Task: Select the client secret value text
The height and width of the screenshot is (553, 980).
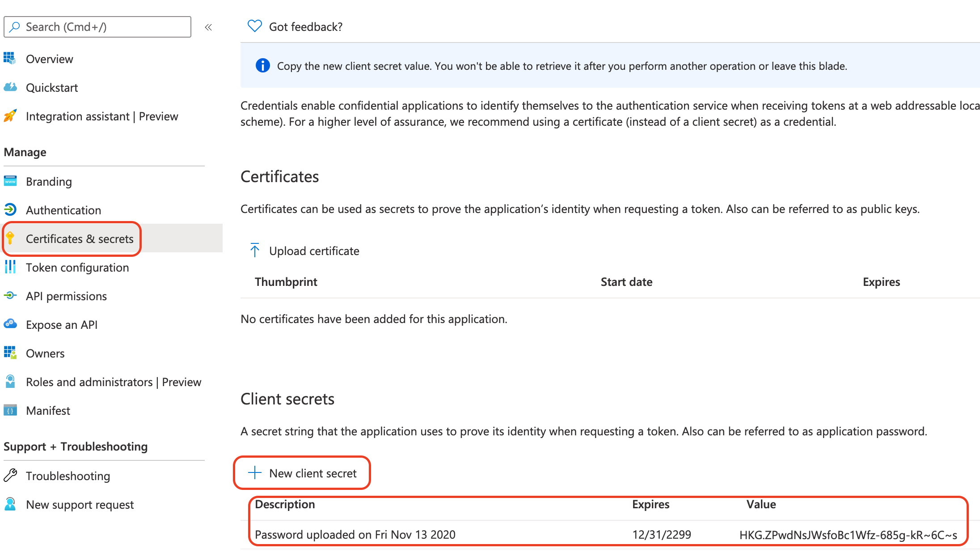Action: click(x=848, y=535)
